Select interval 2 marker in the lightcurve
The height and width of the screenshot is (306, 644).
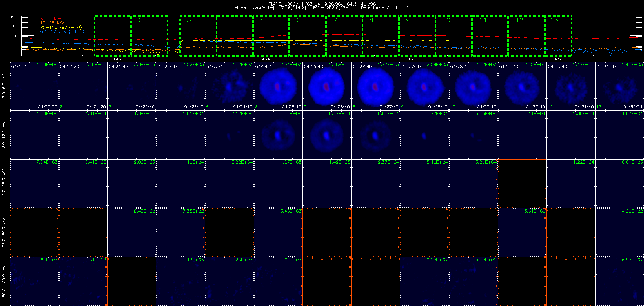pos(140,20)
